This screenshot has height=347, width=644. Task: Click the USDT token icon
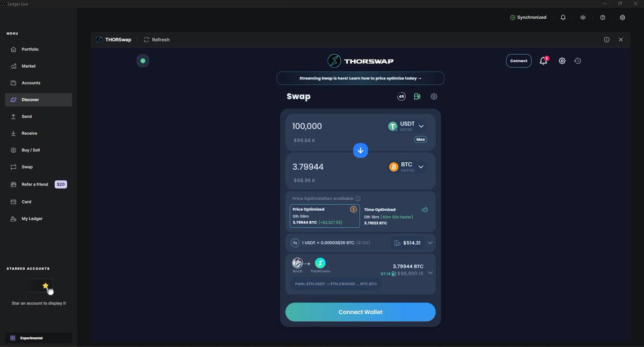pos(393,126)
